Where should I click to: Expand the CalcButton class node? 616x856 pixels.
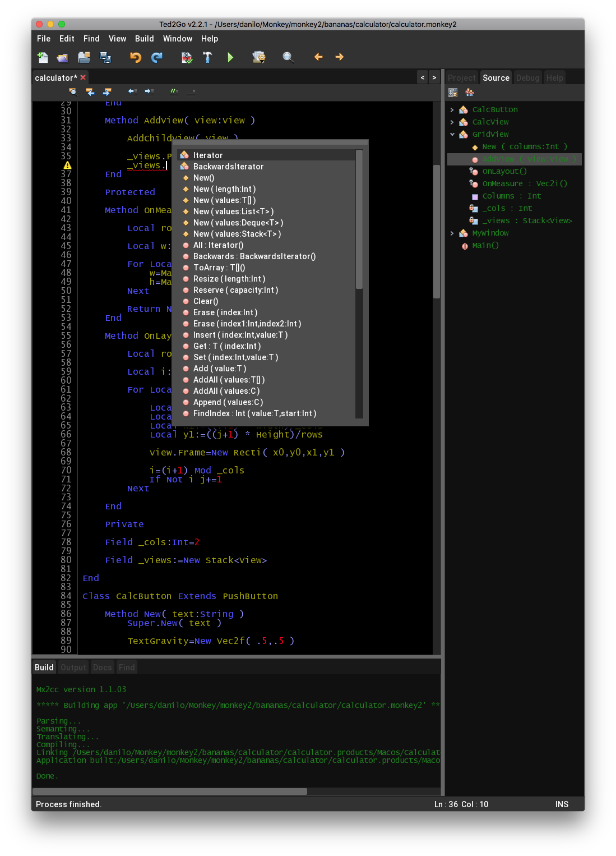[x=452, y=110]
